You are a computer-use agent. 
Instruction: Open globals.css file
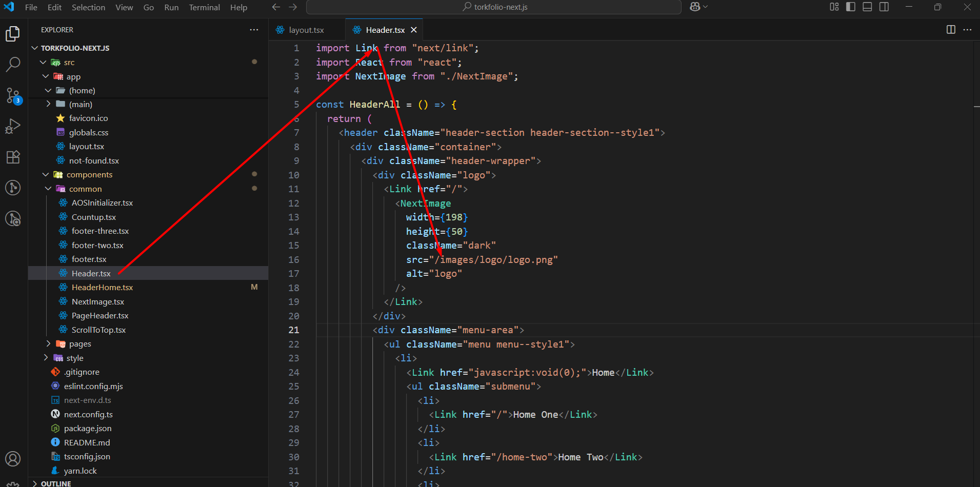point(148,132)
